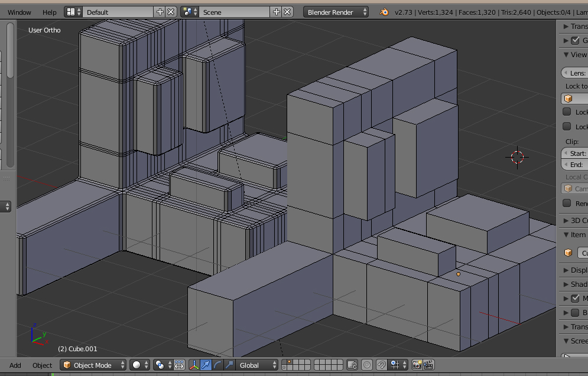Viewport: 588px width, 376px height.
Task: Open the scene browse icon
Action: [x=190, y=12]
